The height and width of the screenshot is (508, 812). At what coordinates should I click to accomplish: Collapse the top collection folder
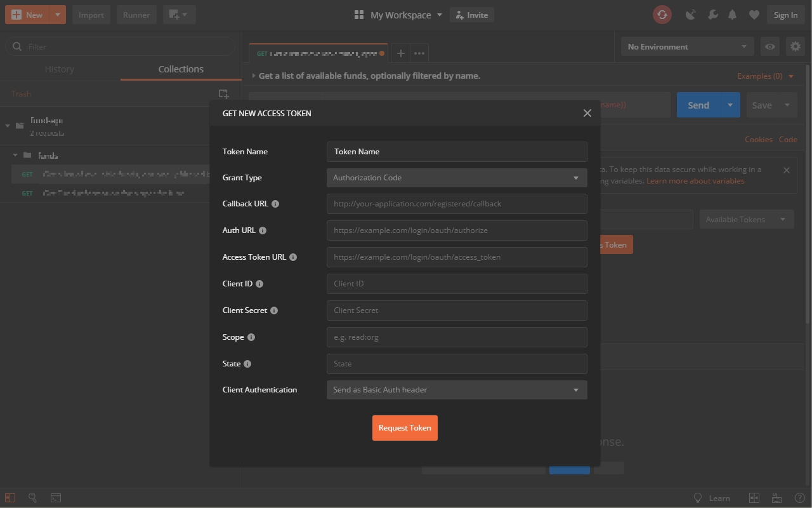(8, 126)
